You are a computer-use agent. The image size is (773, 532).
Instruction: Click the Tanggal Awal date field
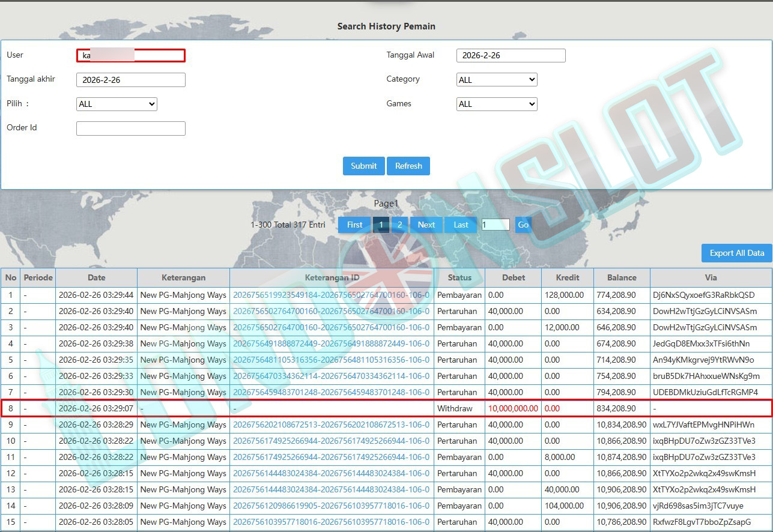click(511, 55)
